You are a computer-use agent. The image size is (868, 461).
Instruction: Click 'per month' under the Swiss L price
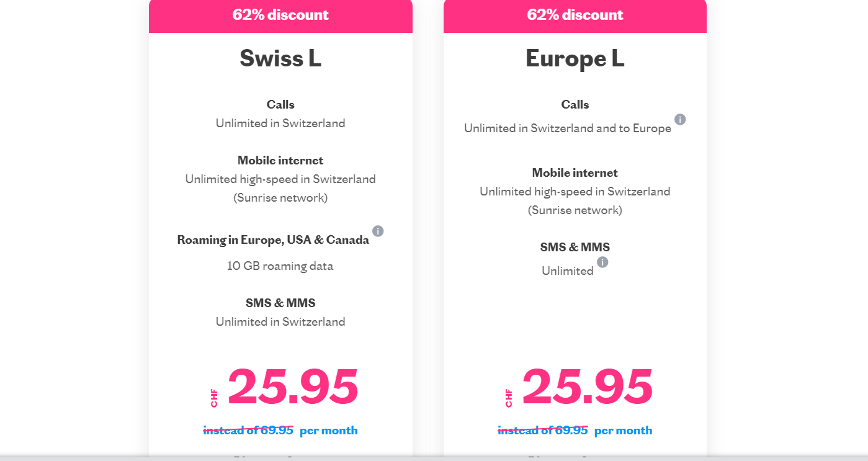point(329,431)
